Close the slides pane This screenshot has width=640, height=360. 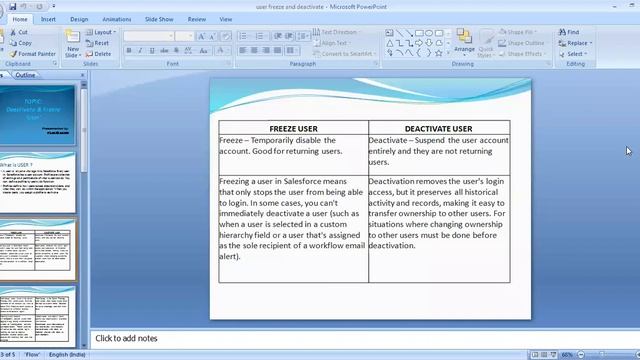click(82, 75)
